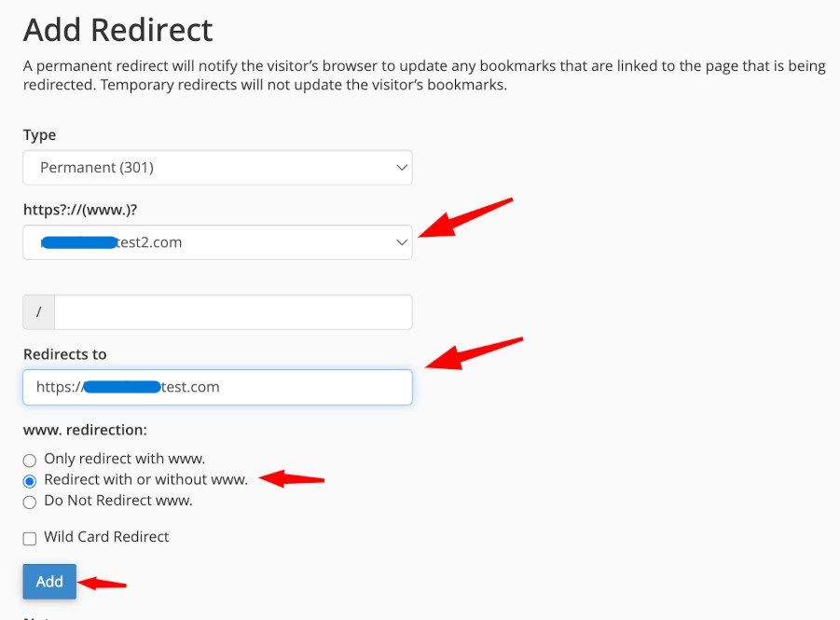Click the Add Redirect page heading
Image resolution: width=840 pixels, height=620 pixels.
click(118, 31)
